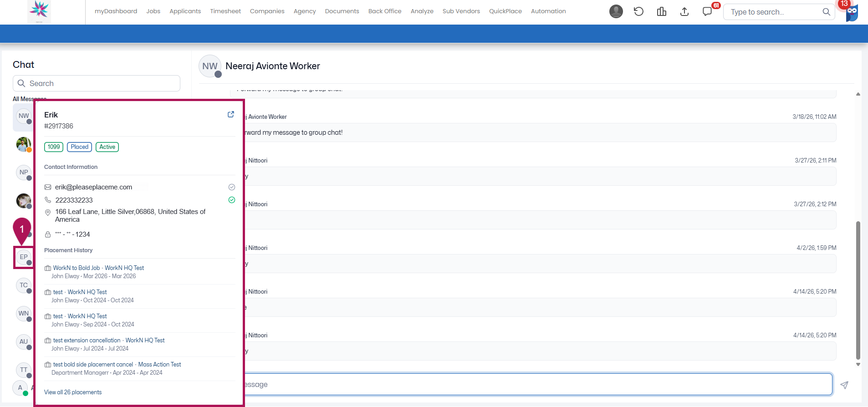Open the bar chart reports icon
This screenshot has width=868, height=407.
662,11
